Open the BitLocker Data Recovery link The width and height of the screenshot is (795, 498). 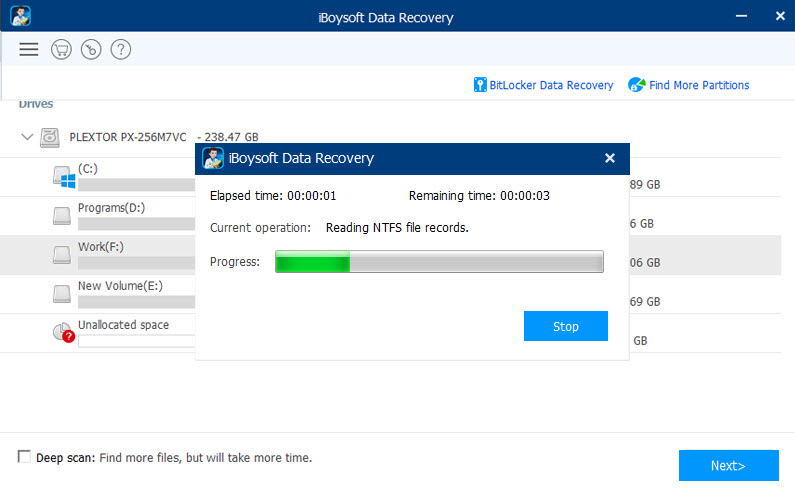pyautogui.click(x=551, y=85)
